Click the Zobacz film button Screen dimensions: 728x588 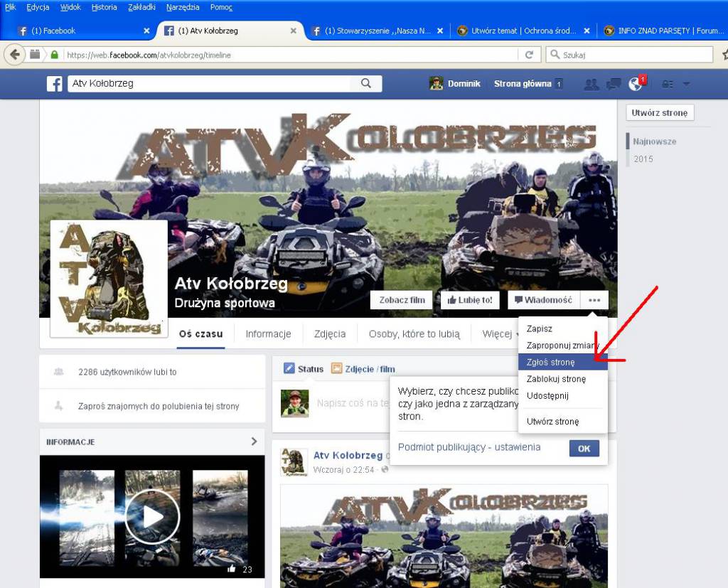pyautogui.click(x=402, y=300)
